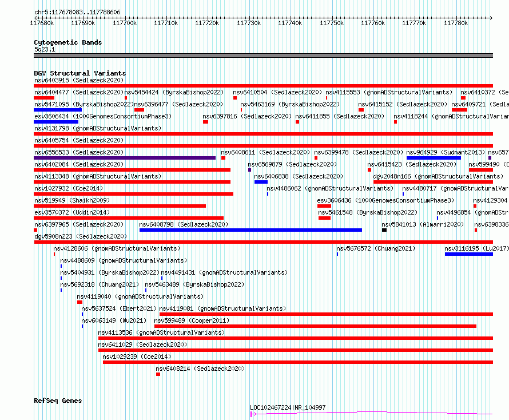This screenshot has height=420, width=509.
Task: Click the long blue bar under nsv6408798
Action: click(x=250, y=230)
